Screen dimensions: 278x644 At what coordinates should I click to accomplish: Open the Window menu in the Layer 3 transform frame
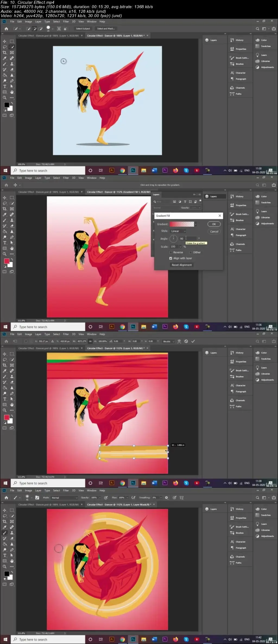tap(91, 334)
